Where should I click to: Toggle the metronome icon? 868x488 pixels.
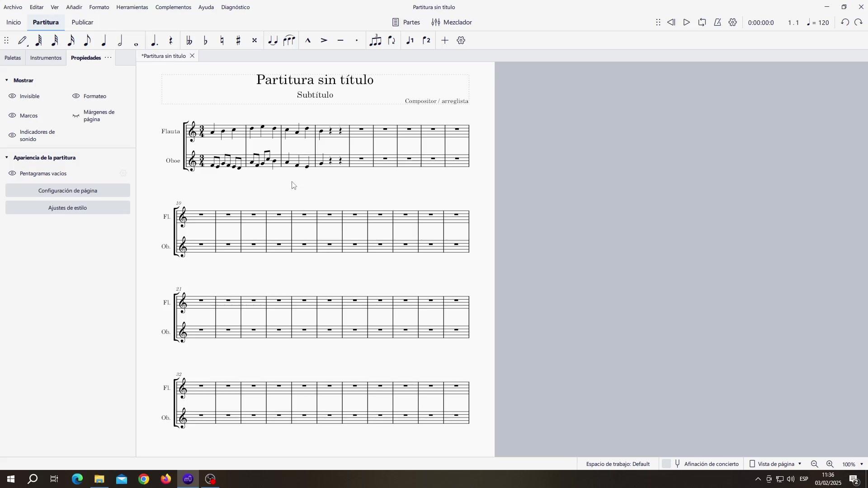[717, 22]
